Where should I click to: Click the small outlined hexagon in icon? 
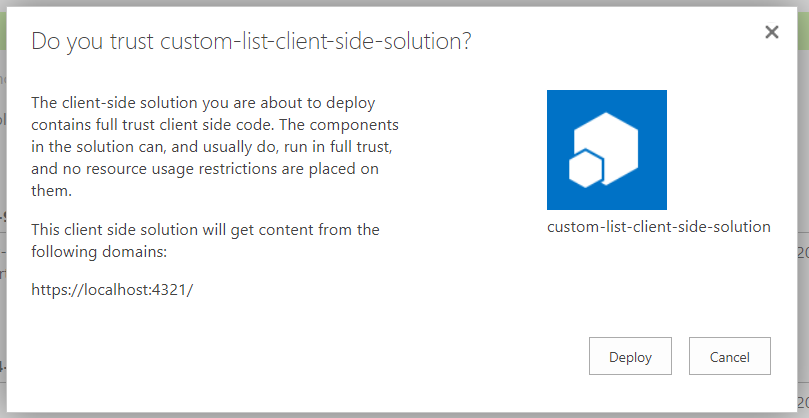pos(583,168)
